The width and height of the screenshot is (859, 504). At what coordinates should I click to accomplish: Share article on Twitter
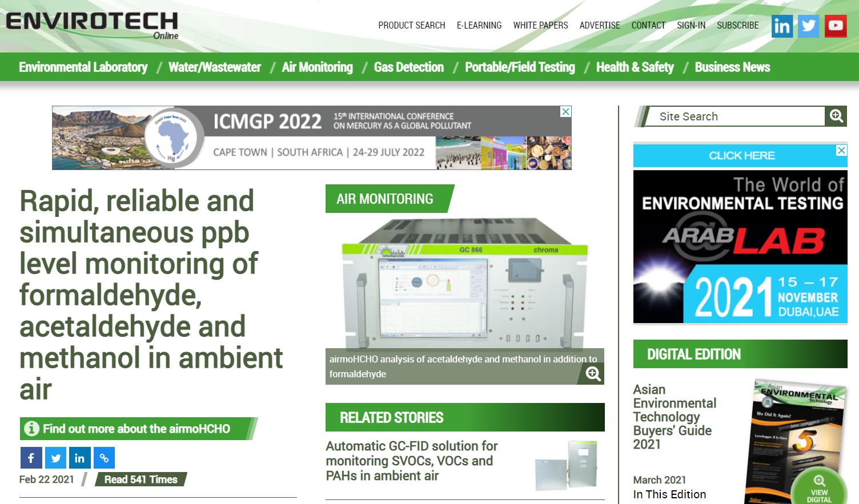click(55, 458)
